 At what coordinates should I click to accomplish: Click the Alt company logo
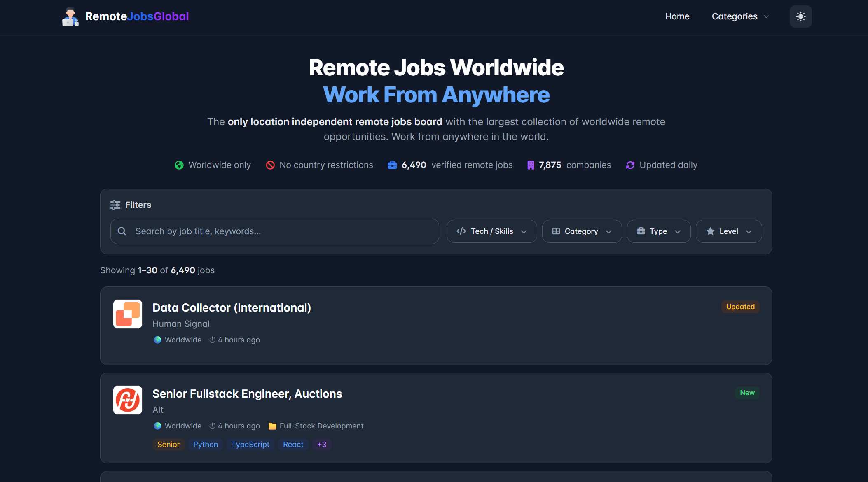point(127,400)
